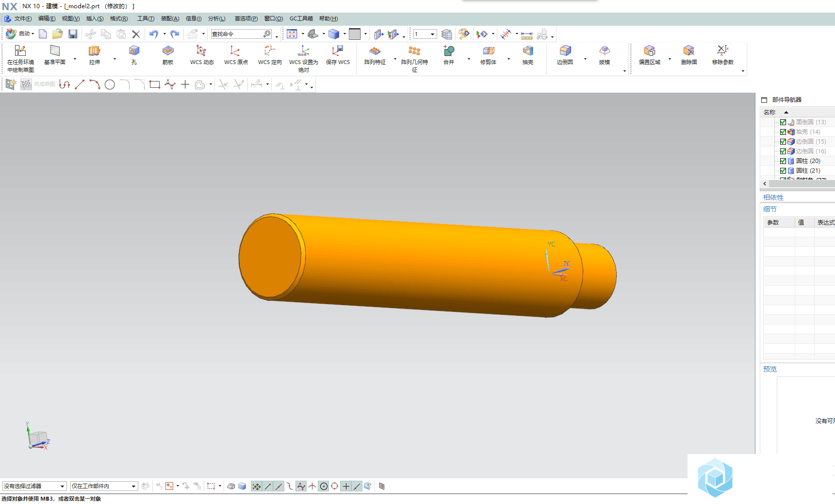Select the 圆柱 (21) tree item
835x504 pixels.
click(808, 171)
